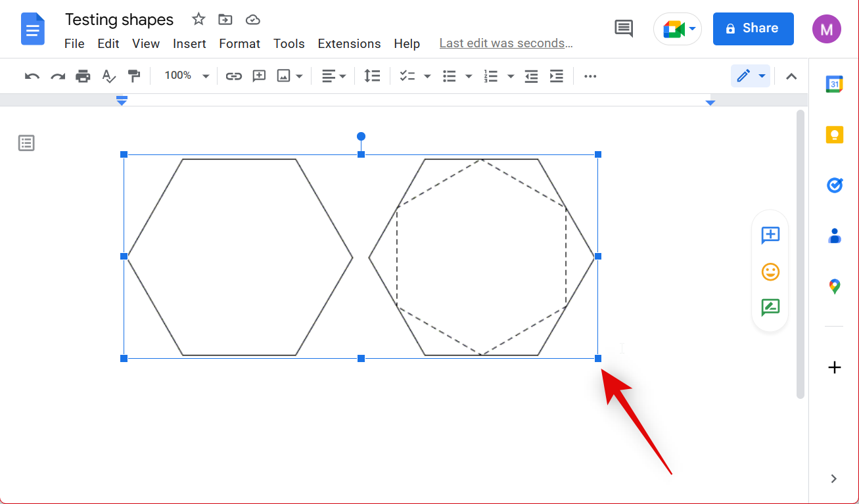Decrease the indent
The height and width of the screenshot is (504, 859).
[x=532, y=76]
